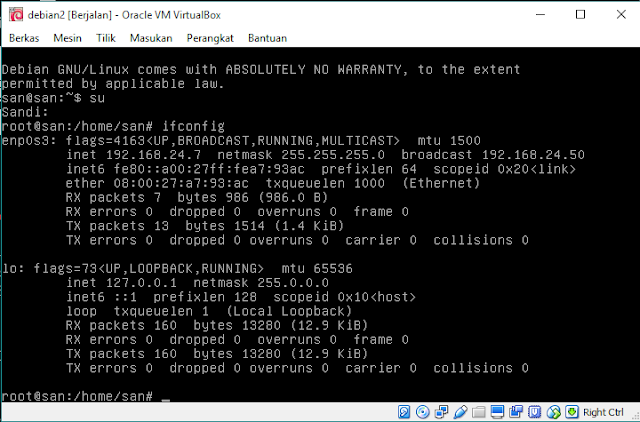Click the CPU virtualization chip status icon
The height and width of the screenshot is (422, 640).
click(535, 412)
